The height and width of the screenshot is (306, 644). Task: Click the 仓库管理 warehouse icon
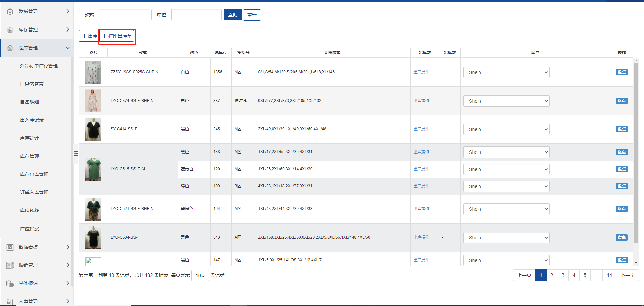click(x=10, y=48)
